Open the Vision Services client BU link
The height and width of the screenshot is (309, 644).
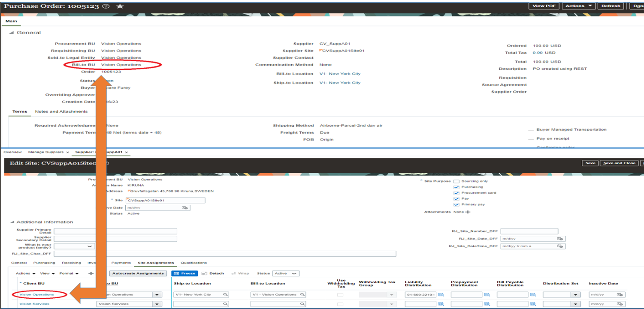[34, 304]
